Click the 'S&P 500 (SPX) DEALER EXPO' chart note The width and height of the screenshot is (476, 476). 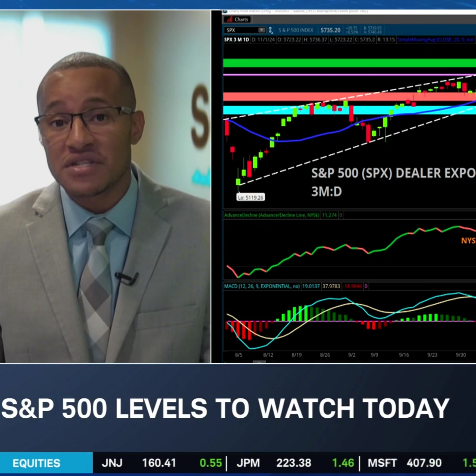point(393,173)
